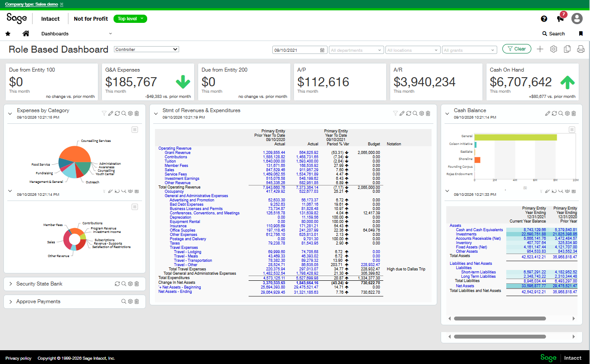590x364 pixels.
Task: Add a dashboard component with the plus icon
Action: tap(540, 49)
